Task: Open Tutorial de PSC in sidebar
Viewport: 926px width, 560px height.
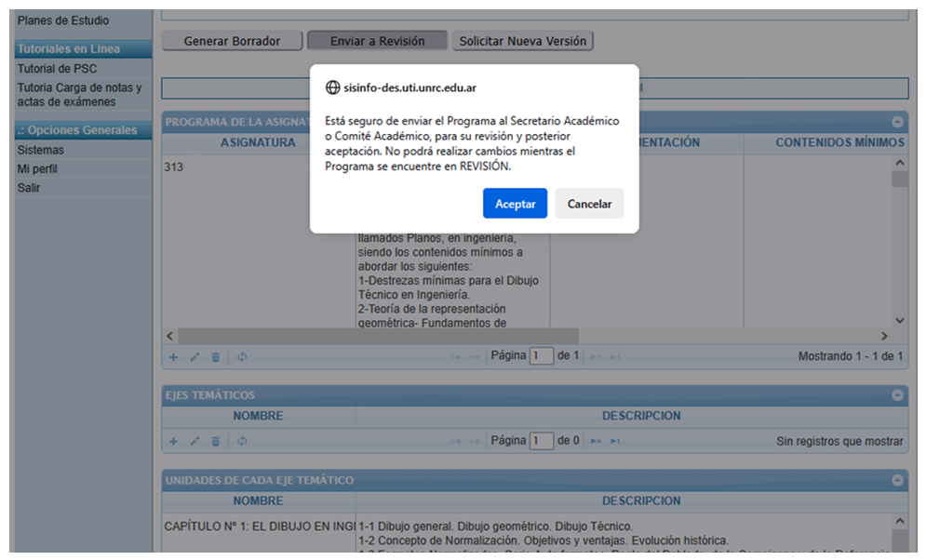Action: tap(57, 69)
